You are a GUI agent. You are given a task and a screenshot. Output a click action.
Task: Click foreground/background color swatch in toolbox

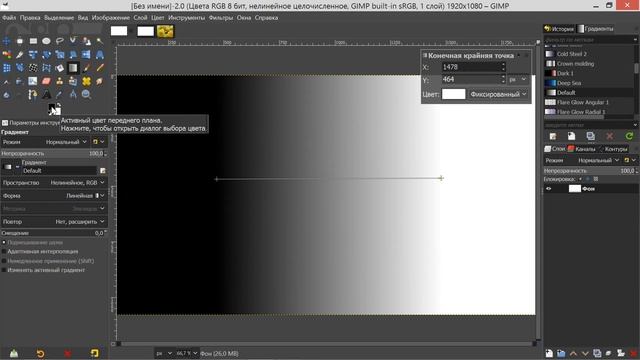[x=54, y=109]
